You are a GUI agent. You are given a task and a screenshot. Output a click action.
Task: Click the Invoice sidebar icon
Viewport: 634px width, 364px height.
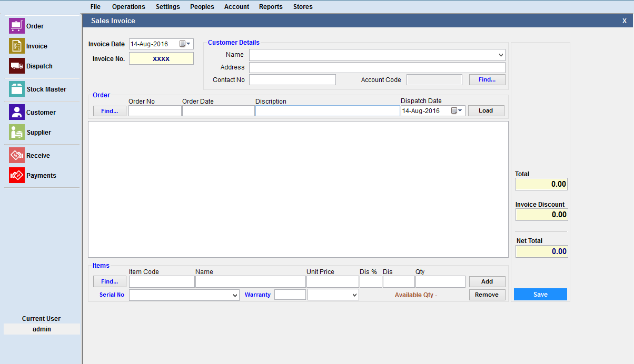(x=17, y=46)
